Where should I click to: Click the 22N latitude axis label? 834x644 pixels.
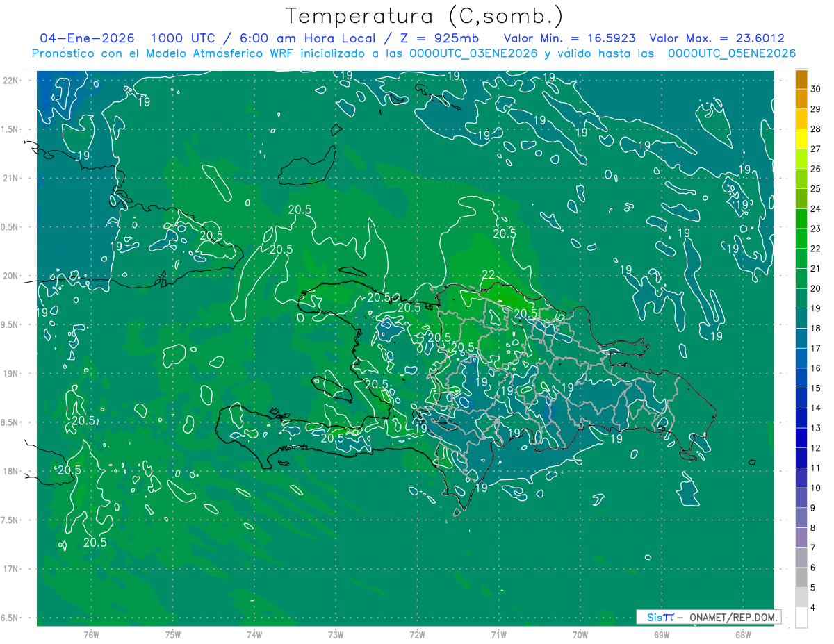click(12, 81)
